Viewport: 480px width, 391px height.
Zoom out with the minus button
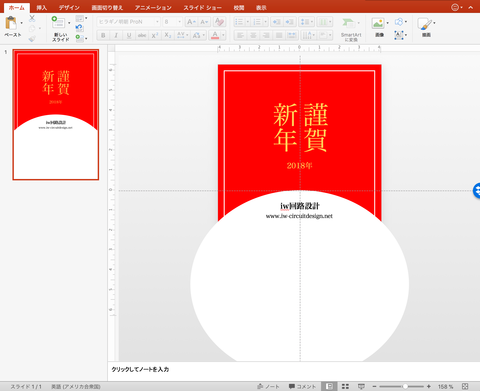coord(374,386)
